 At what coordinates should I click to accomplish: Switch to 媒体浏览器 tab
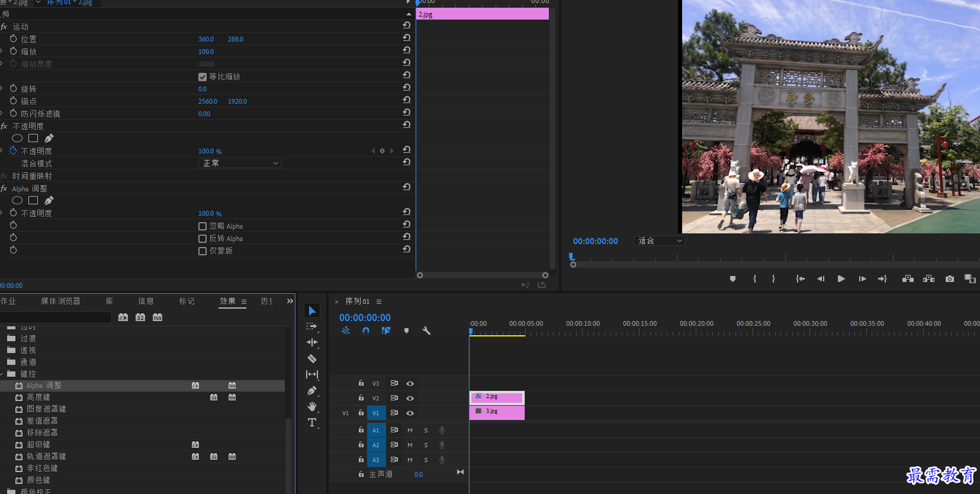coord(60,301)
